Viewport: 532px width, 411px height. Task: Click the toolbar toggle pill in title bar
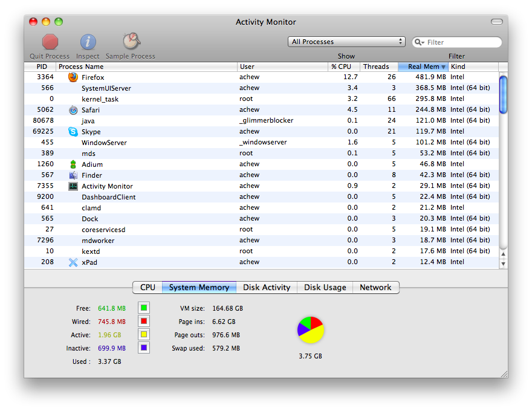pyautogui.click(x=497, y=22)
